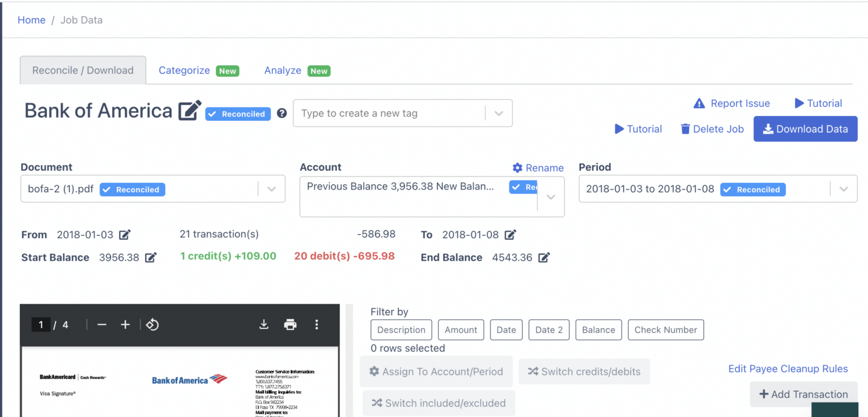Screen dimensions: 868x417
Task: Rotate the PDF page counterclockwise
Action: point(153,325)
